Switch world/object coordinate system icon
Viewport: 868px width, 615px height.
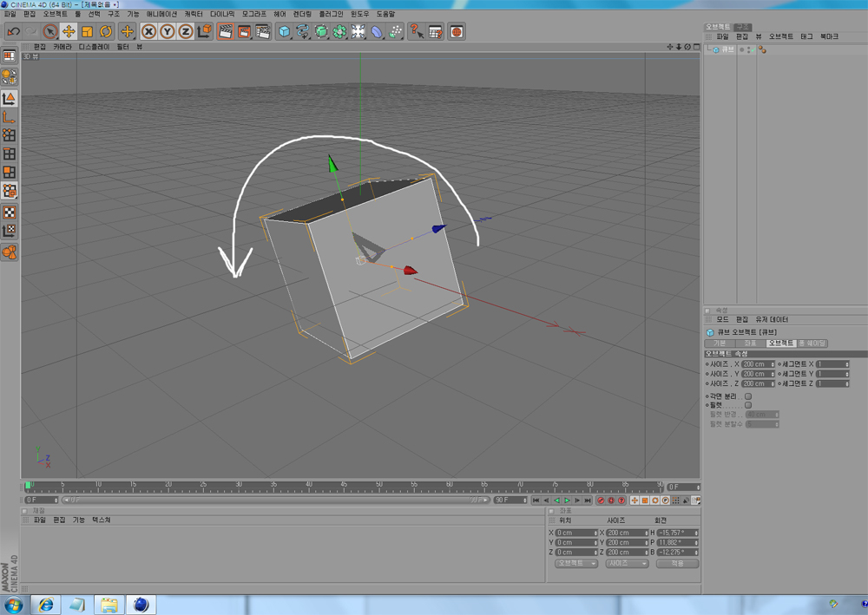click(x=204, y=31)
